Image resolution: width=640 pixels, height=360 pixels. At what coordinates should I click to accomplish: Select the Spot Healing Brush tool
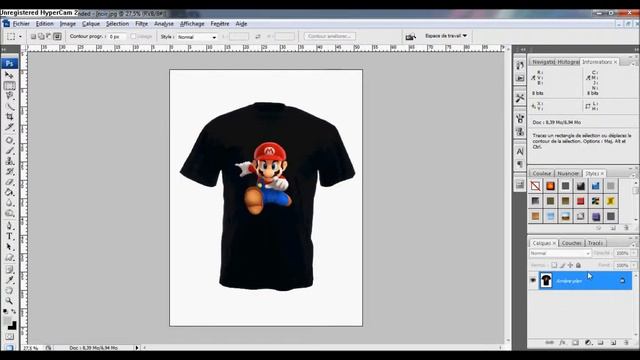click(x=9, y=140)
